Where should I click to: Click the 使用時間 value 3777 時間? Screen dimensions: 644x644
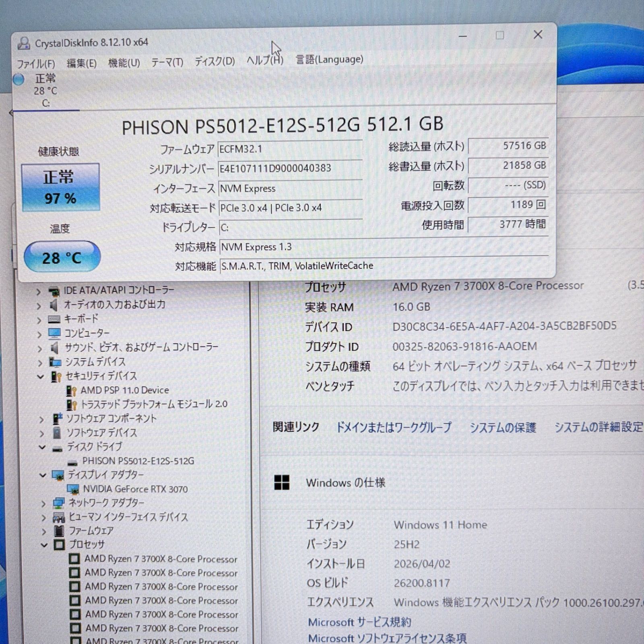[x=508, y=224]
